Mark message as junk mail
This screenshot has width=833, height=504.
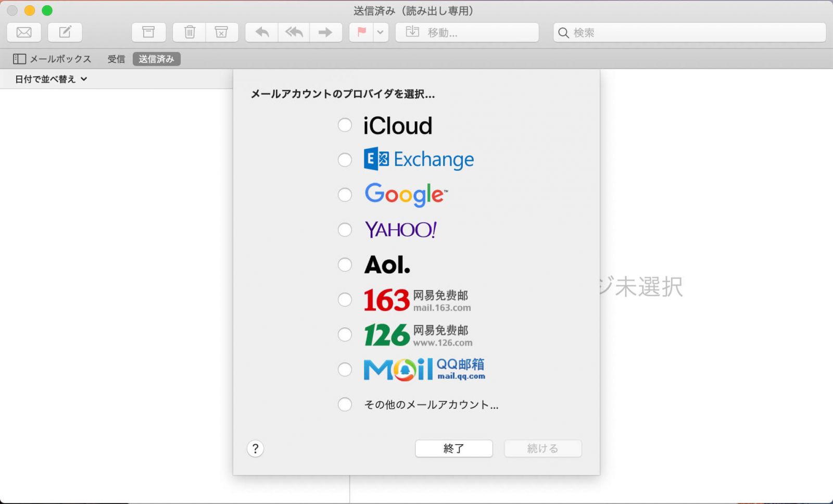(222, 32)
